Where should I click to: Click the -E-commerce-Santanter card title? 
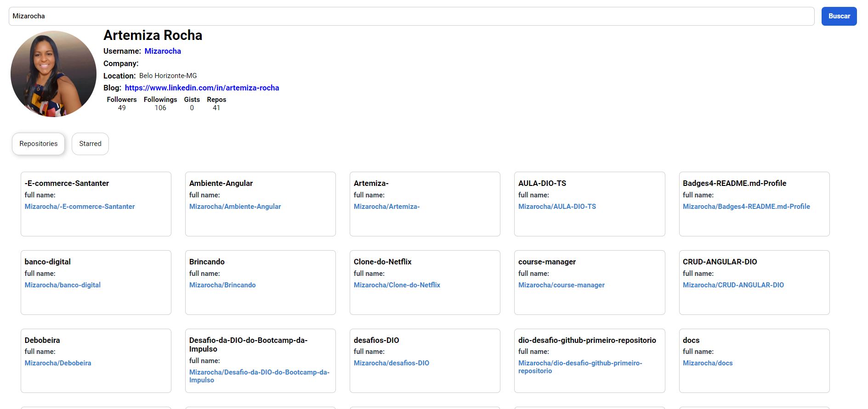pos(67,183)
